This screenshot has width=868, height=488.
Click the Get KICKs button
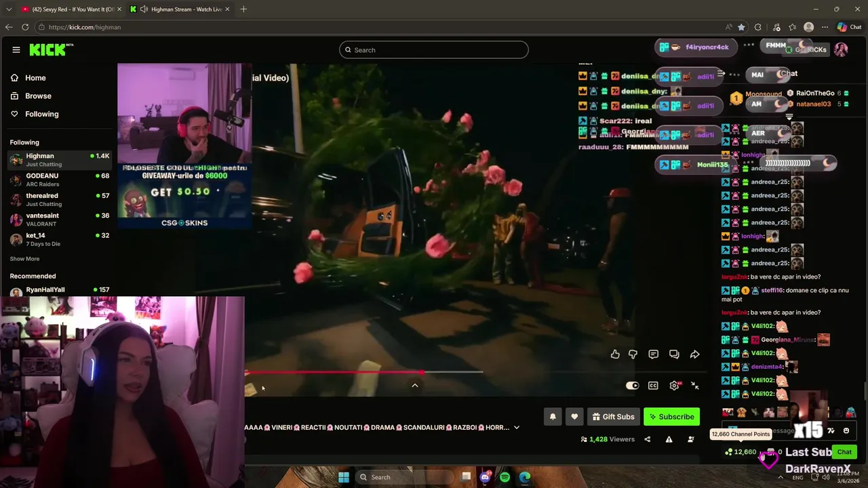tap(806, 49)
